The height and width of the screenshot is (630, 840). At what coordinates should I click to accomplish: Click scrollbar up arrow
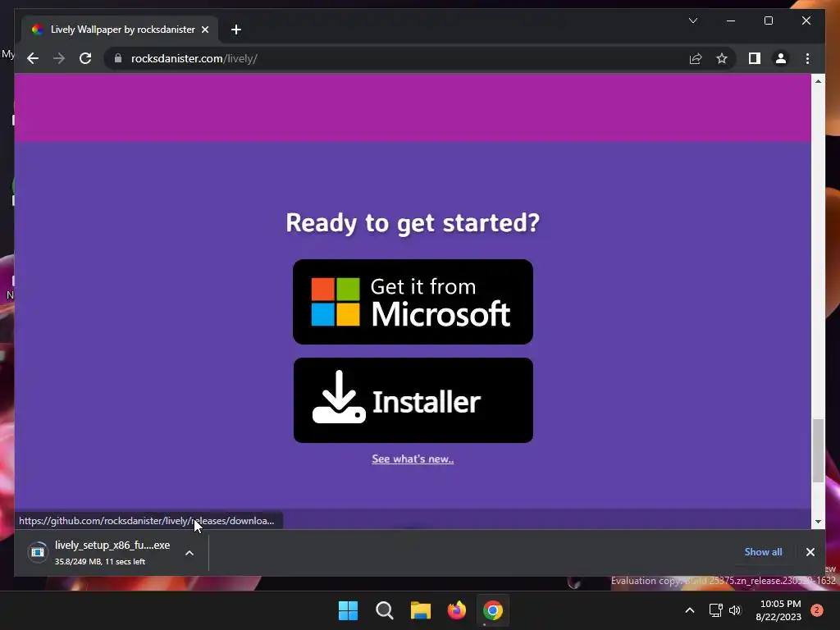click(x=818, y=81)
